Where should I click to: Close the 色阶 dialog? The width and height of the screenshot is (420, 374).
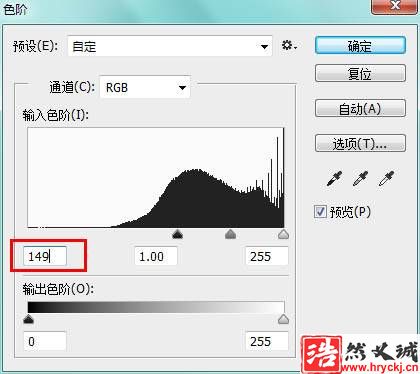tap(395, 6)
